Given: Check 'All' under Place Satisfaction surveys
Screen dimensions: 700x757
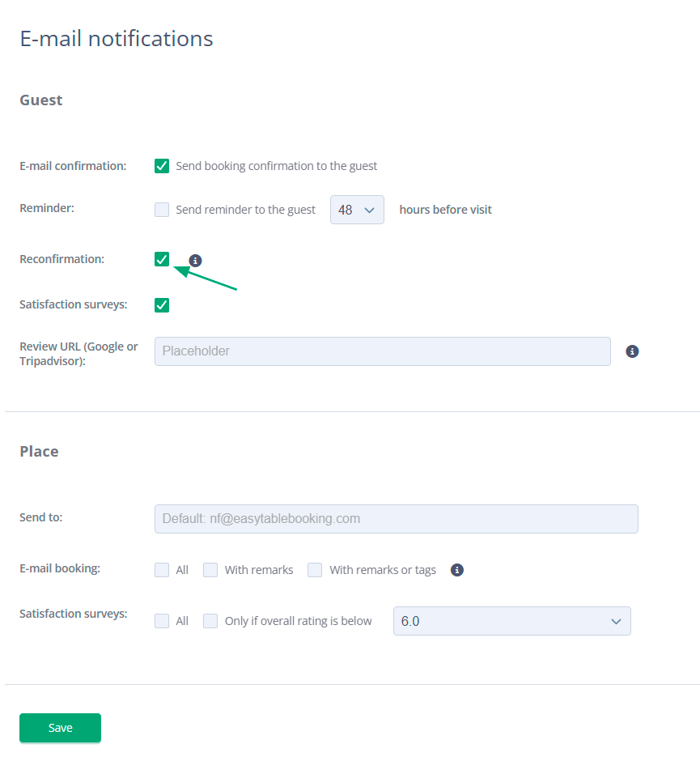Looking at the screenshot, I should pos(161,620).
